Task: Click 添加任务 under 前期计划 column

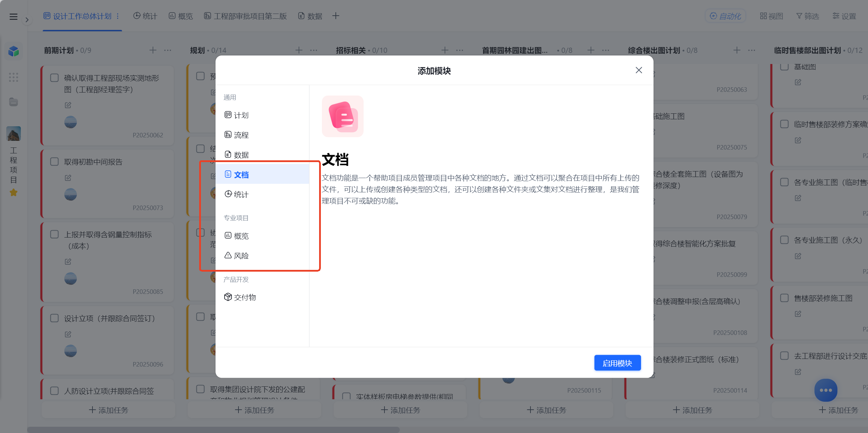Action: click(108, 410)
